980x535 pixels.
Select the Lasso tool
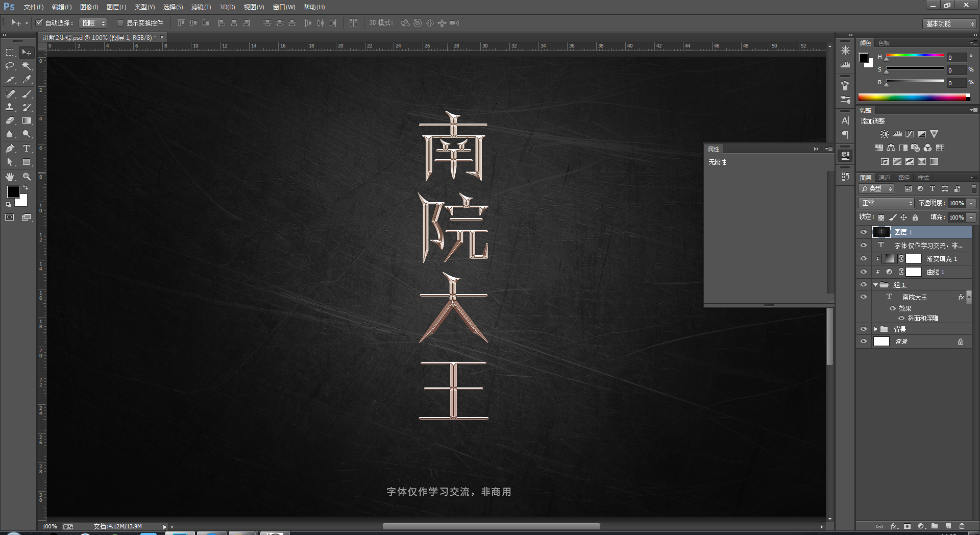click(x=10, y=66)
